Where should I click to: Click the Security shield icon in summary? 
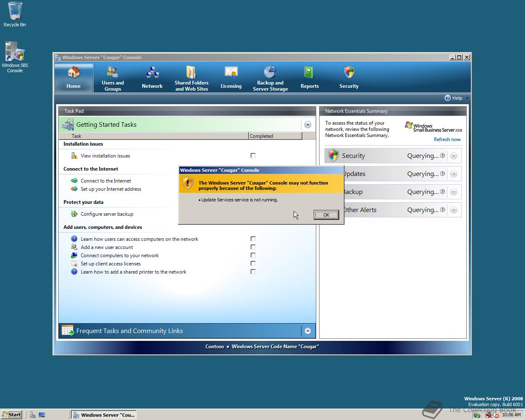point(333,155)
